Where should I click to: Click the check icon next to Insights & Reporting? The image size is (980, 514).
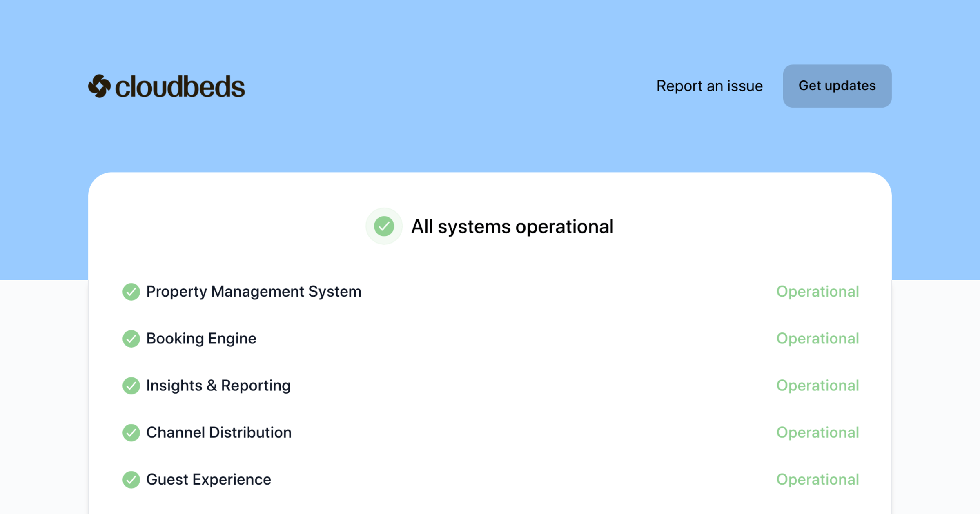click(131, 385)
